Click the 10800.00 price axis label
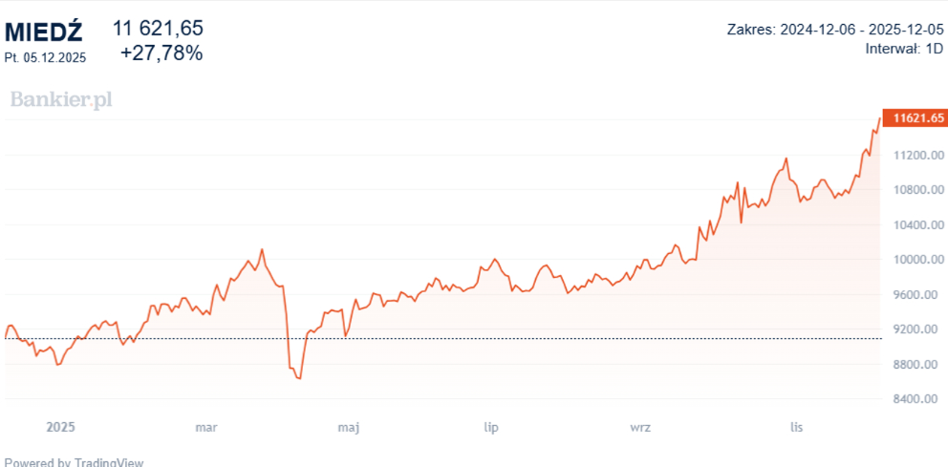Viewport: 948px width, 467px height. tap(917, 190)
